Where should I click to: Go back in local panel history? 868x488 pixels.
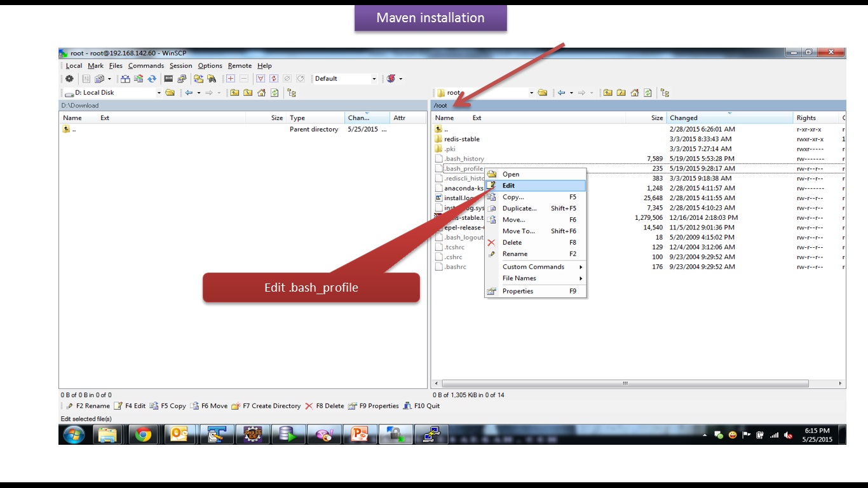coord(189,93)
